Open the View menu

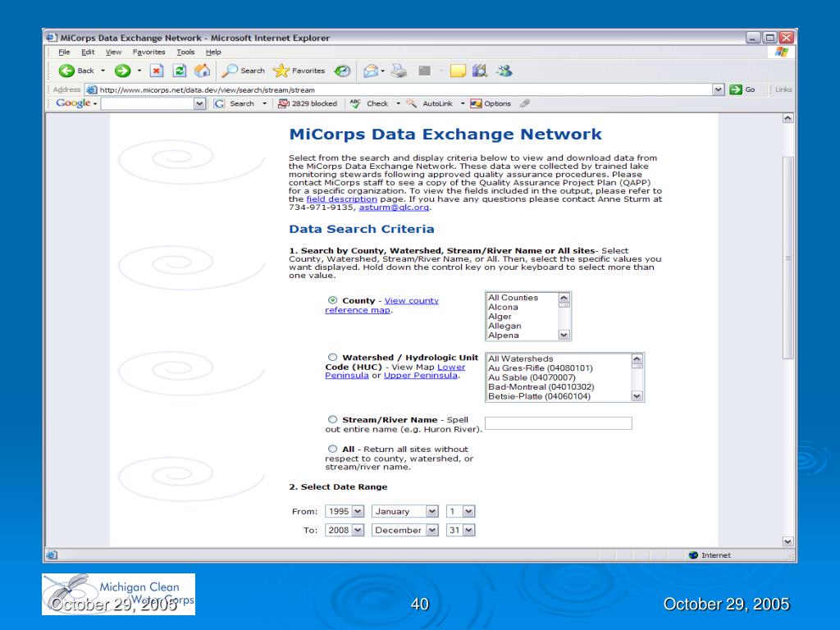coord(113,52)
